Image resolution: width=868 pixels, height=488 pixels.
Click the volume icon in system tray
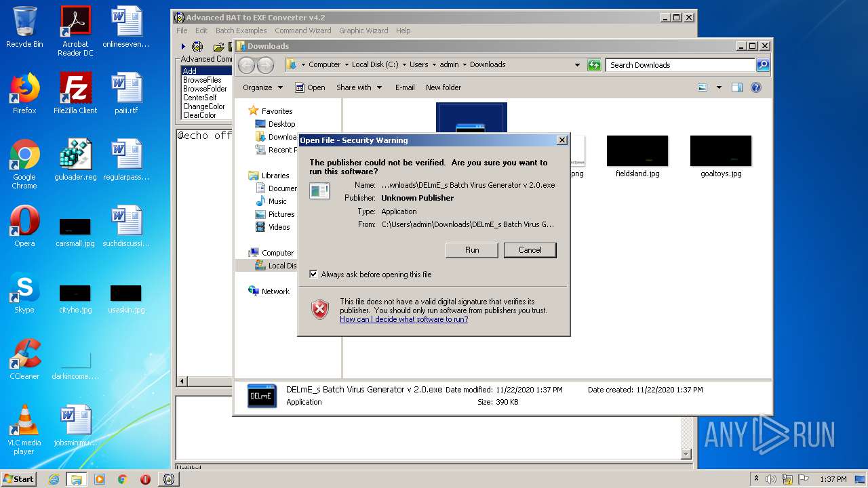[x=771, y=479]
